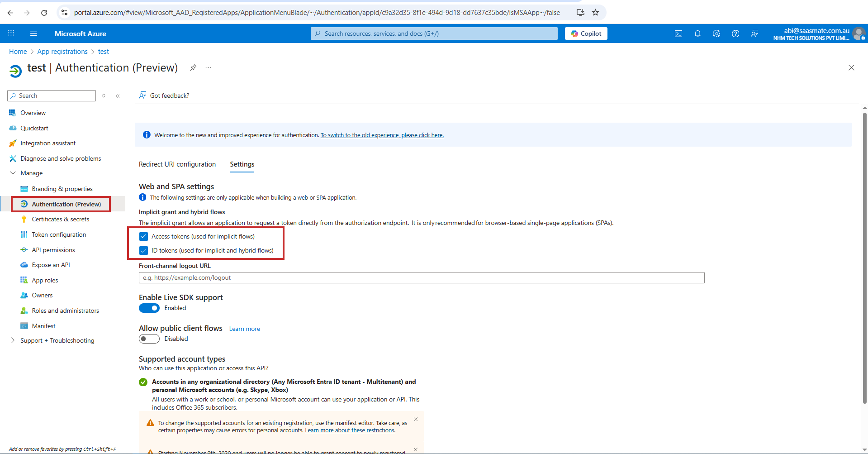
Task: Switch to Redirect URI configuration tab
Action: coord(177,164)
